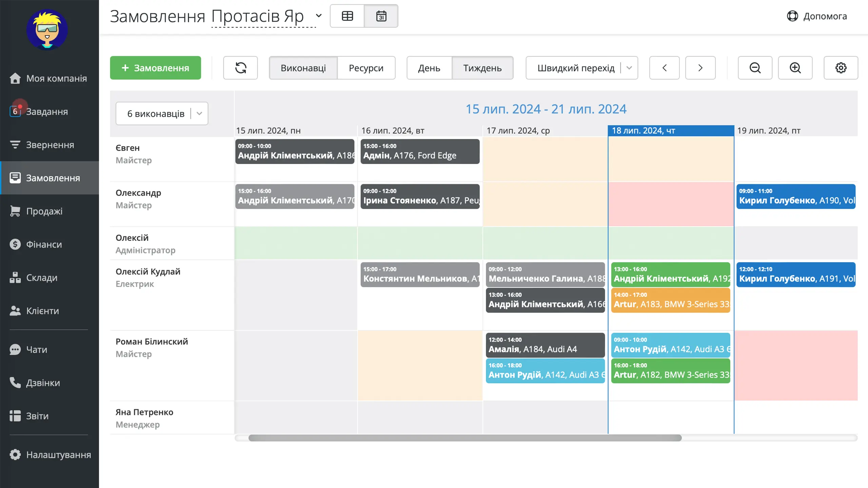
Task: Open Моя компанія menu item
Action: (x=50, y=78)
